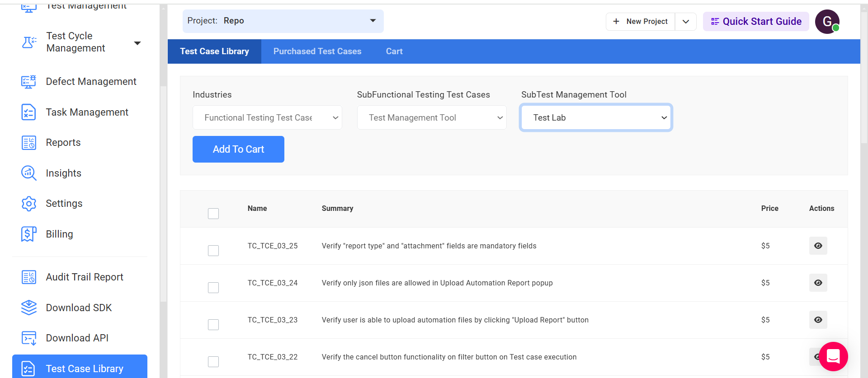Click the Insights magnifier chart icon

pos(29,173)
